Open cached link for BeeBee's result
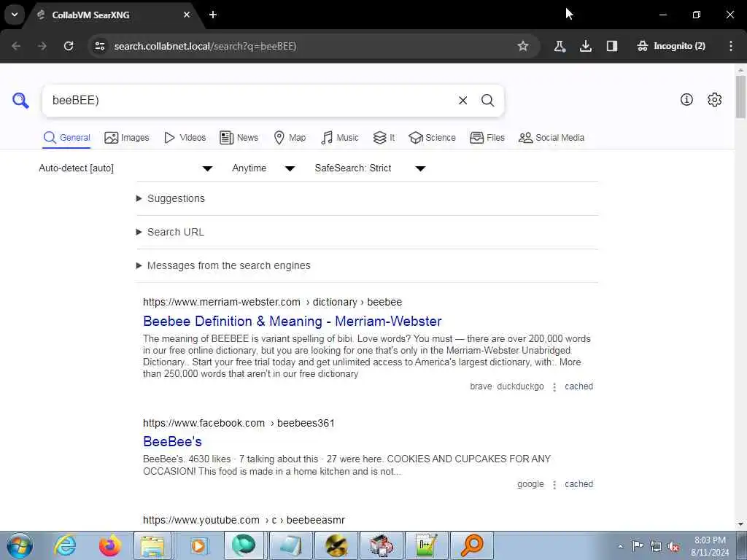This screenshot has height=560, width=747. [x=578, y=484]
